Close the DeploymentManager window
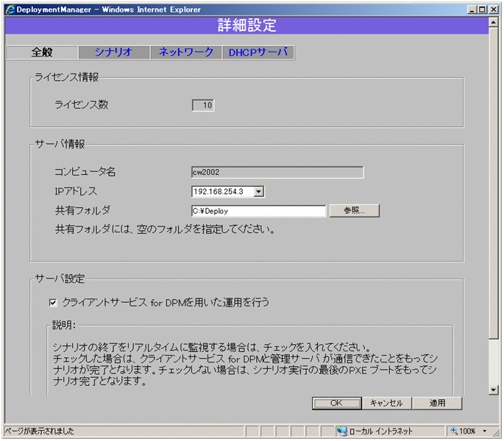The image size is (504, 441). [494, 10]
